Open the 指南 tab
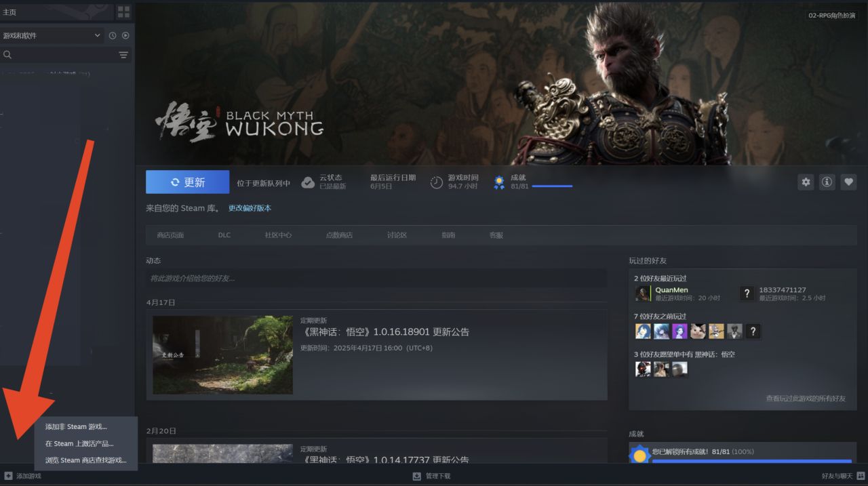 tap(448, 235)
